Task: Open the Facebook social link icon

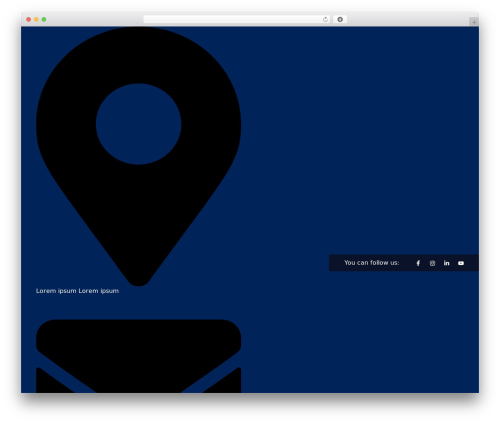Action: 418,263
